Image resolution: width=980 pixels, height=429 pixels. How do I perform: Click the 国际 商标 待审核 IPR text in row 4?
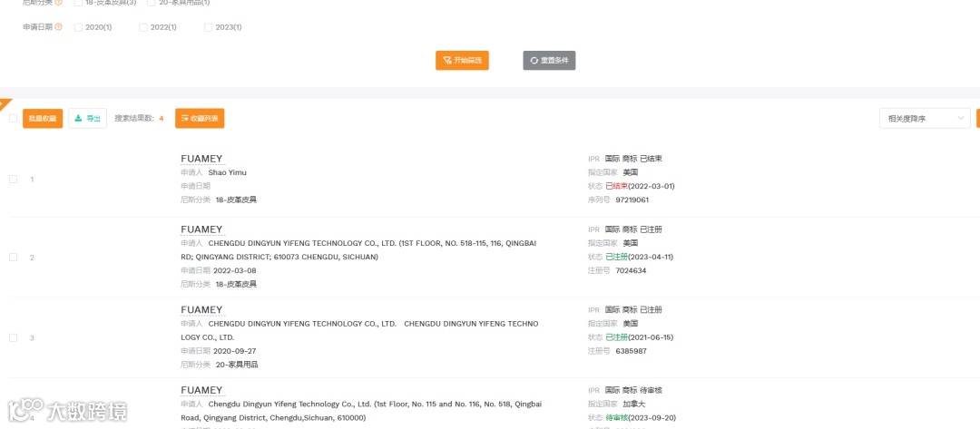tap(633, 390)
